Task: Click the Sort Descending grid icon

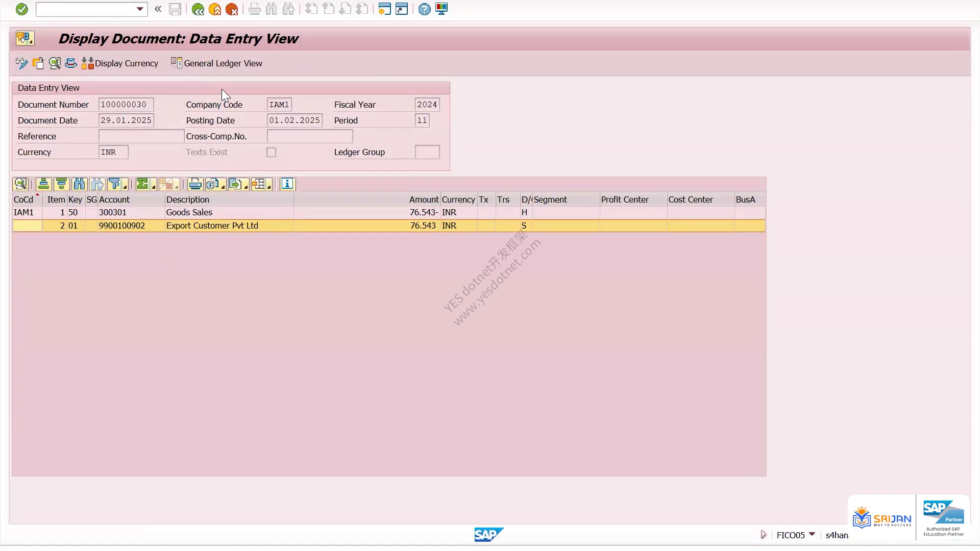Action: 61,184
